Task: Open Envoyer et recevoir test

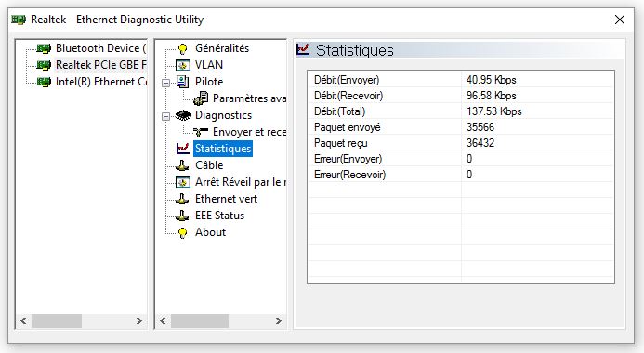Action: (249, 132)
